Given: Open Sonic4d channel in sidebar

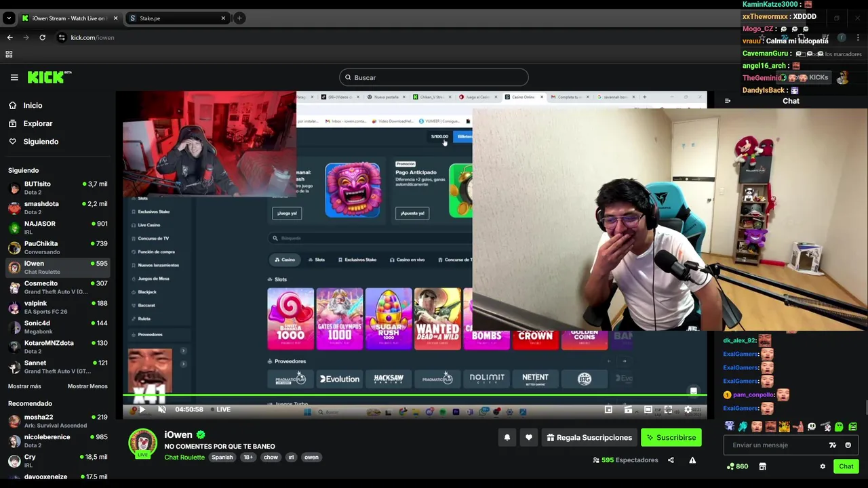Looking at the screenshot, I should coord(58,327).
